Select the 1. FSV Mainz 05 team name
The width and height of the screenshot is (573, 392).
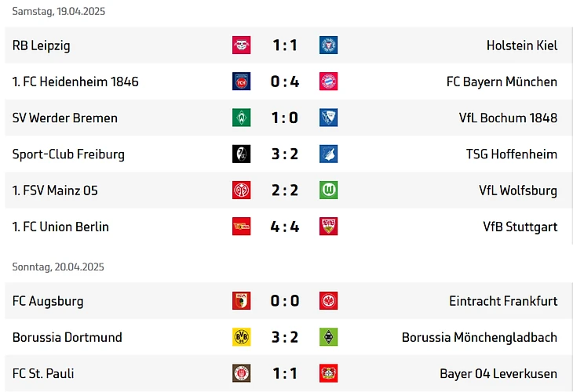pos(55,191)
